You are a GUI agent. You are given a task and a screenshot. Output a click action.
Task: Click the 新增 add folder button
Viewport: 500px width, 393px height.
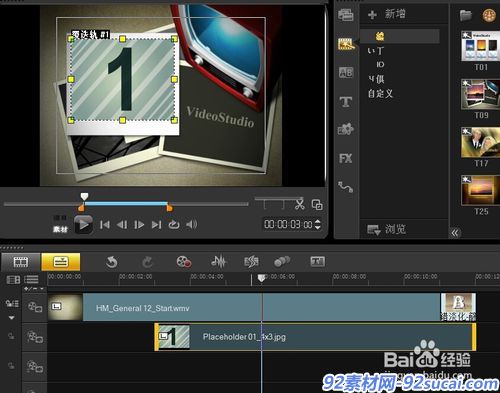point(387,14)
